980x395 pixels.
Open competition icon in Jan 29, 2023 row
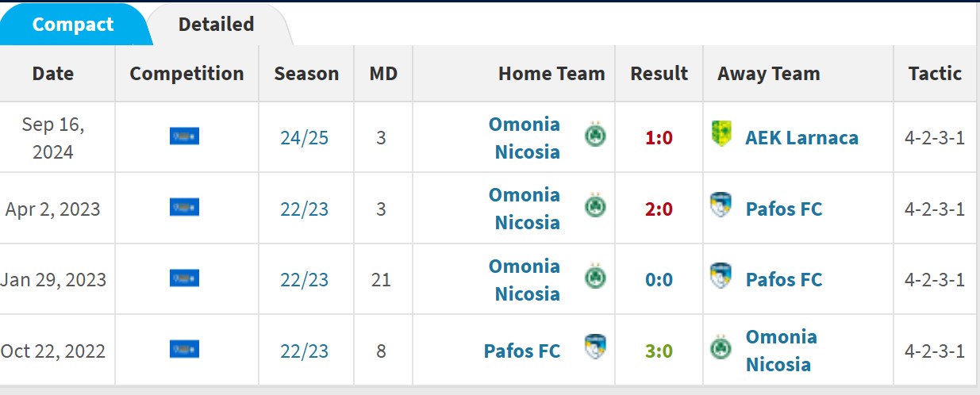click(184, 278)
